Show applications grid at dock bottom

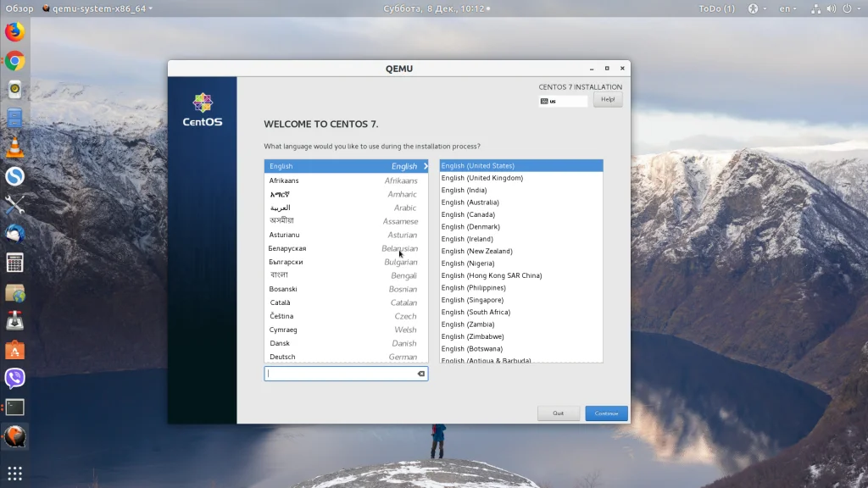click(15, 473)
